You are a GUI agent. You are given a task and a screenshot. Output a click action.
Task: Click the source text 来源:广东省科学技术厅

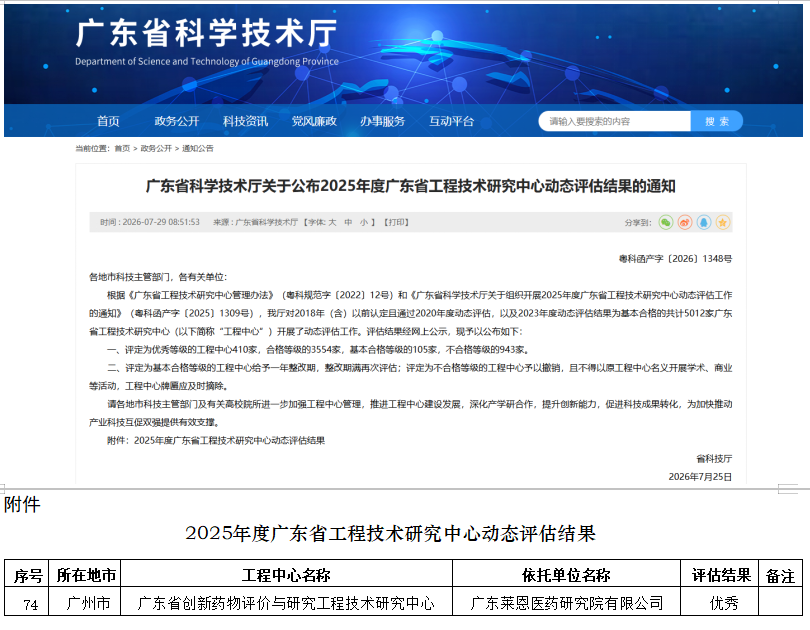coord(256,223)
